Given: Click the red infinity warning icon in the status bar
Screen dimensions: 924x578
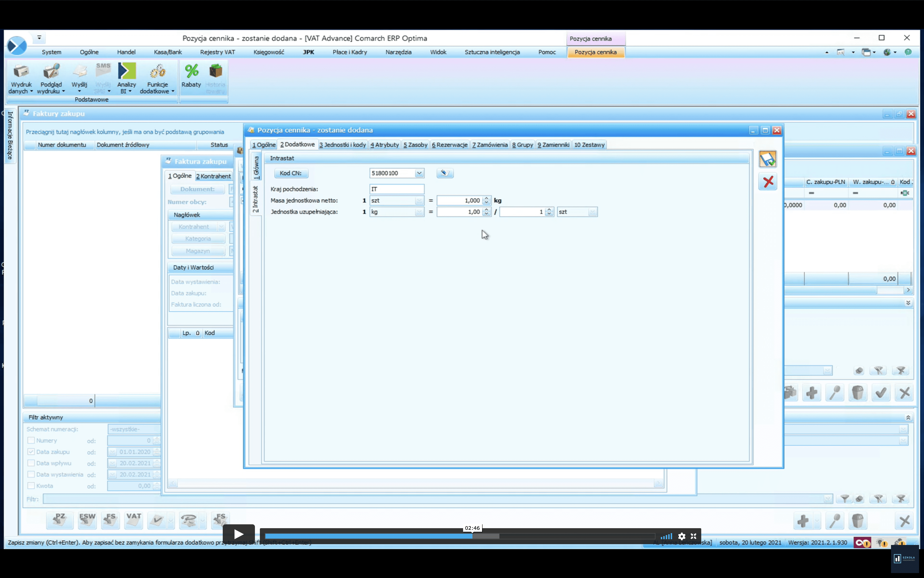Looking at the screenshot, I should click(x=862, y=542).
